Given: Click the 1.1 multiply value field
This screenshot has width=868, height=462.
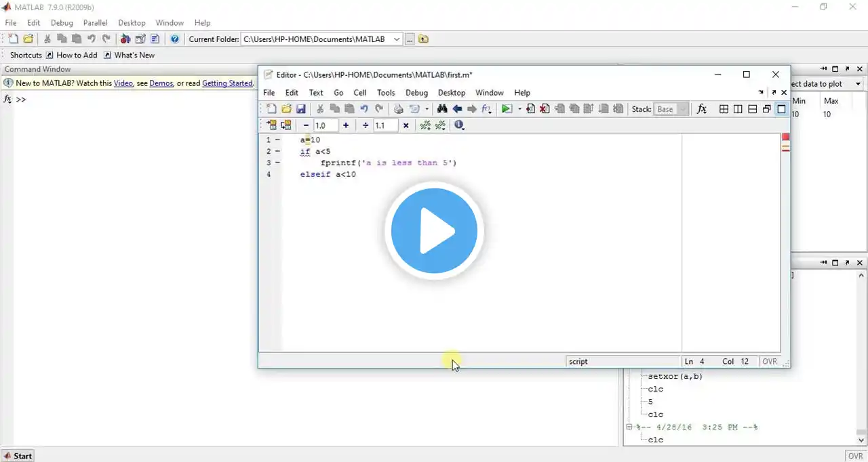Looking at the screenshot, I should click(x=385, y=125).
